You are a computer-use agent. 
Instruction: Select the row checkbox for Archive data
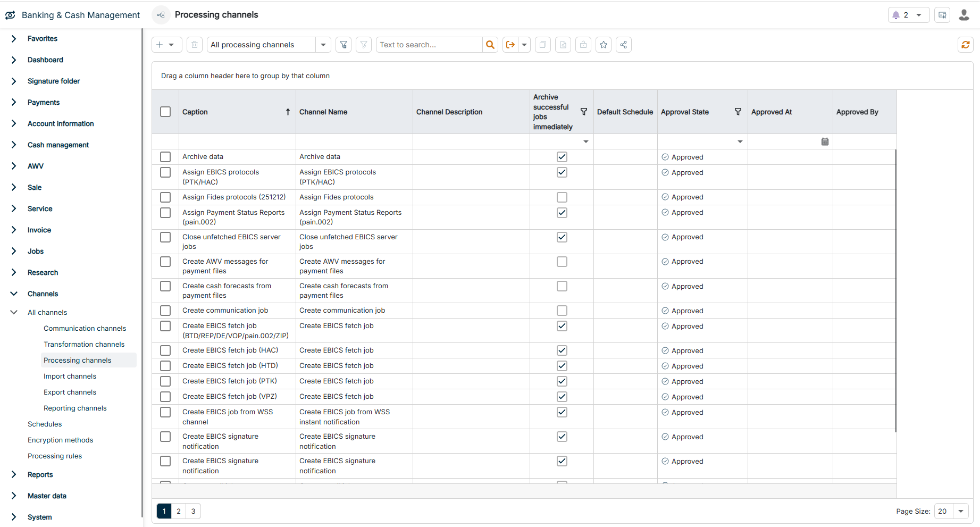(x=165, y=157)
